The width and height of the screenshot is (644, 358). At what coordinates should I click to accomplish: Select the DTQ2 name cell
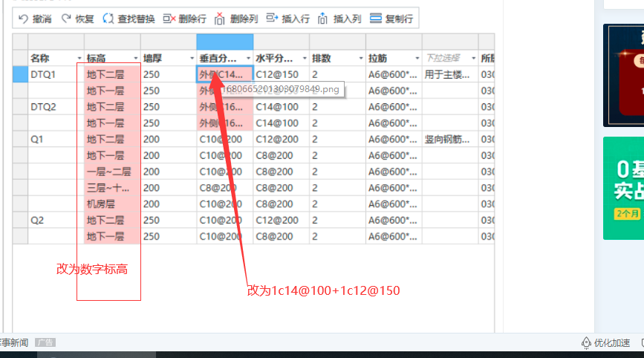(x=56, y=107)
